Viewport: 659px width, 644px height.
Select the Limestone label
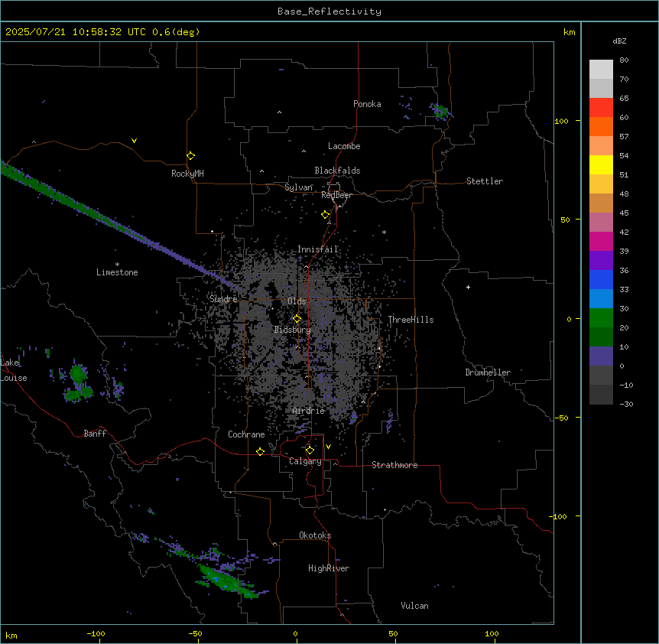[x=117, y=272]
